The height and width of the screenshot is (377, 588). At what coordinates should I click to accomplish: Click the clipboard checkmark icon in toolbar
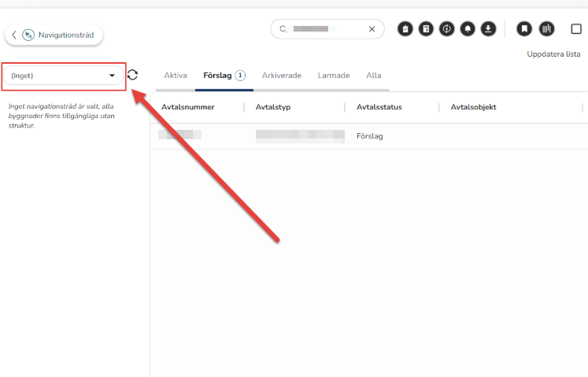tap(405, 29)
